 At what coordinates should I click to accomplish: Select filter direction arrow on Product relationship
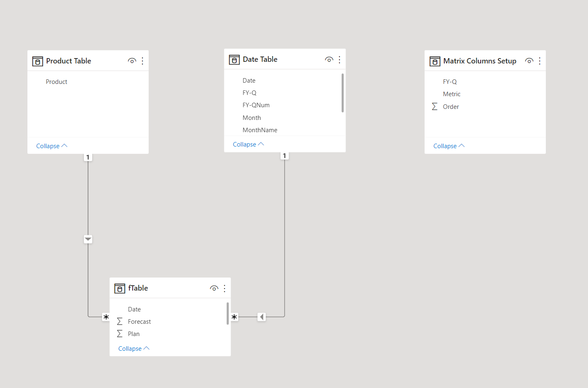coord(88,239)
